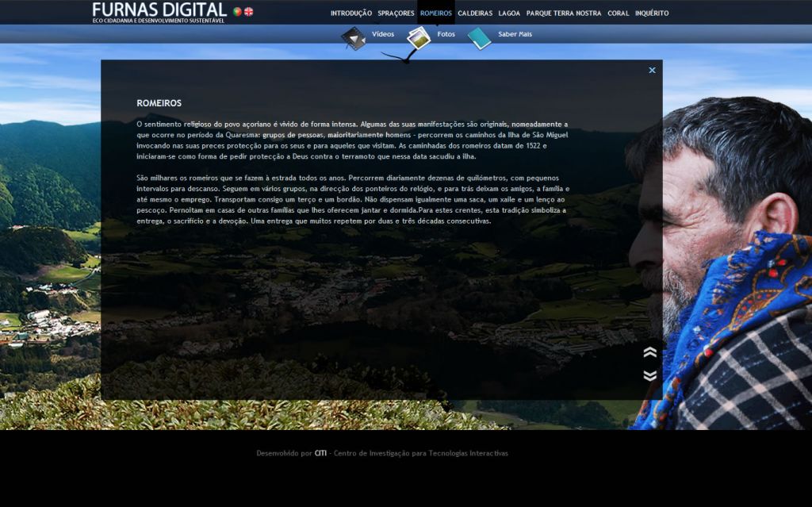Open Parque Terra Nostra section
This screenshot has height=507, width=812.
[564, 13]
